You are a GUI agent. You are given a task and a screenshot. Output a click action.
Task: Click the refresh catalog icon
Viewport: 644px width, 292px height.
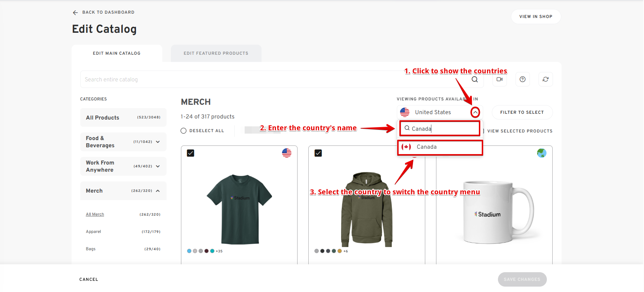(545, 79)
